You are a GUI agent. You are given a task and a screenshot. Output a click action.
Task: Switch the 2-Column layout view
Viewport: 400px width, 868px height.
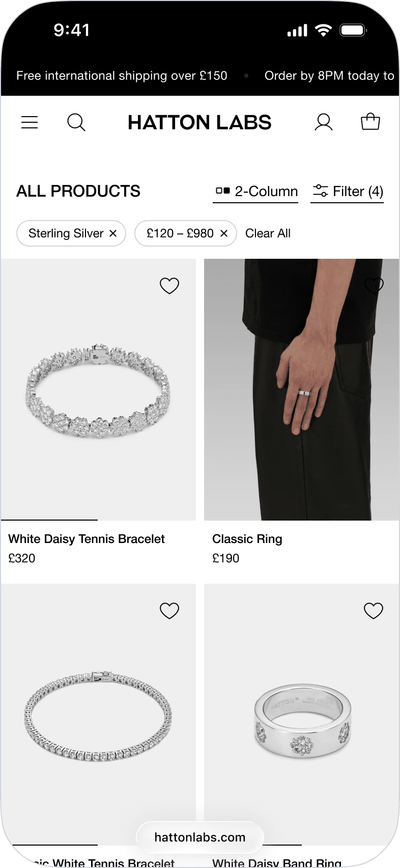click(255, 192)
